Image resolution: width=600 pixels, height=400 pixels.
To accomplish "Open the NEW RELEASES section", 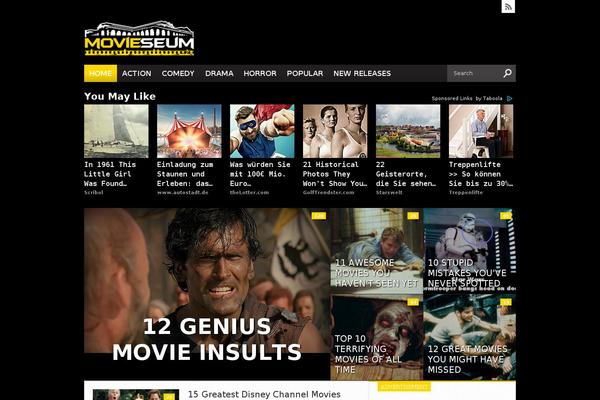I will click(362, 73).
